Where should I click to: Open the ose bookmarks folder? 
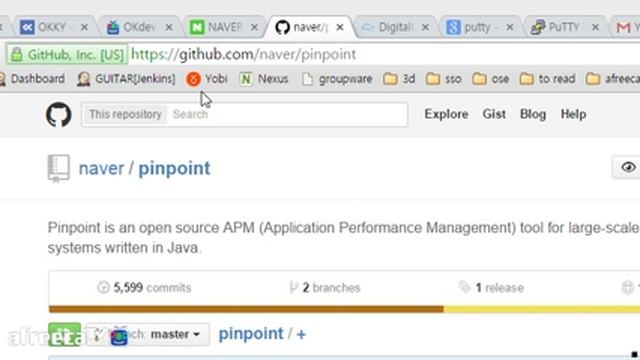pos(491,79)
